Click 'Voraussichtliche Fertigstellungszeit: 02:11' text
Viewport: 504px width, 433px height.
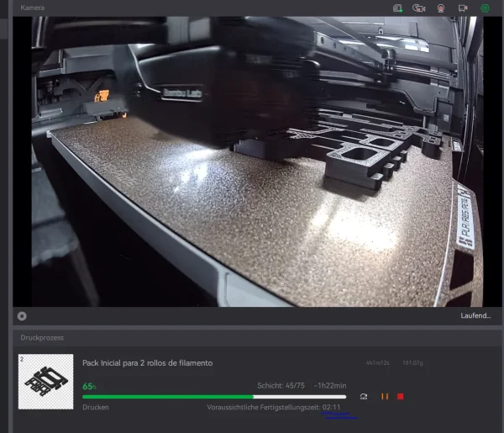pos(274,407)
